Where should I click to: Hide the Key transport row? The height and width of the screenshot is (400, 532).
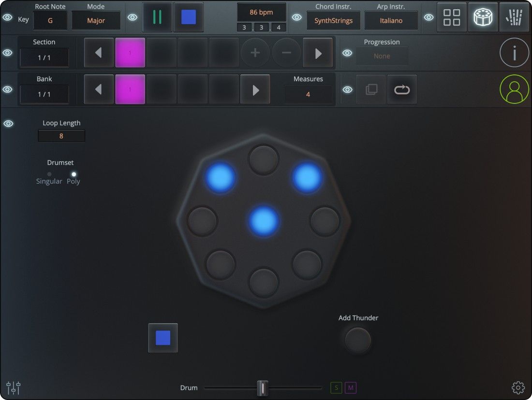tap(8, 17)
